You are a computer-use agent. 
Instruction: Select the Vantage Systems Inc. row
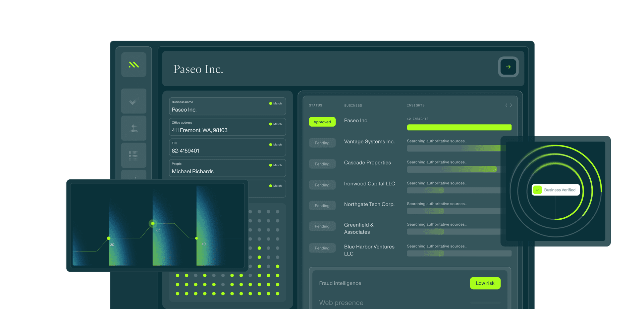369,142
